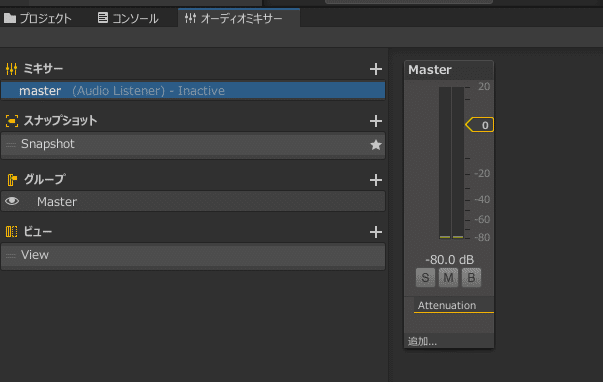Select the Master group row
Screen dimensions: 603x382
193,201
